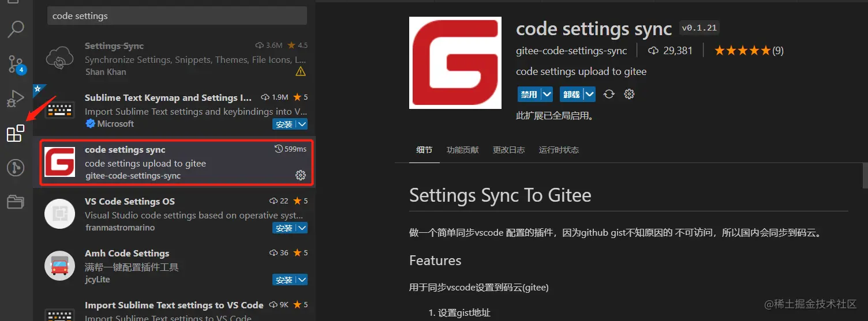Click the 设置gist地址 list item
The width and height of the screenshot is (868, 321).
point(464,313)
